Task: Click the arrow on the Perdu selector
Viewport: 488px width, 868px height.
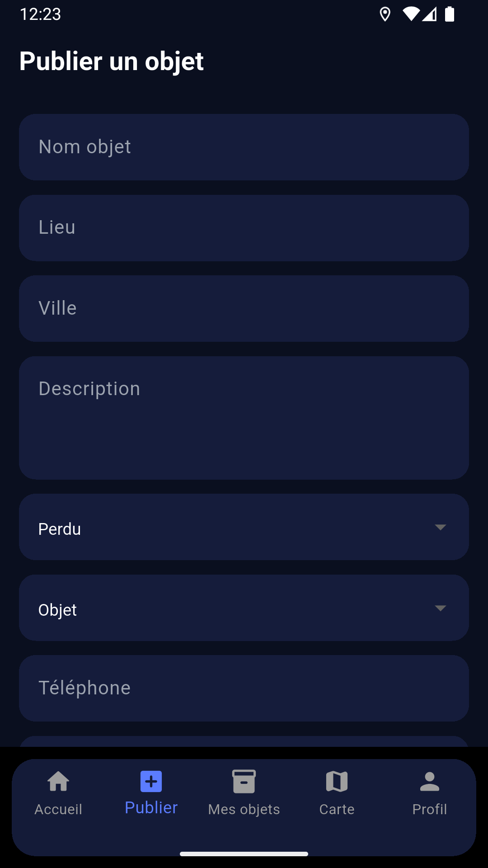Action: pos(440,527)
